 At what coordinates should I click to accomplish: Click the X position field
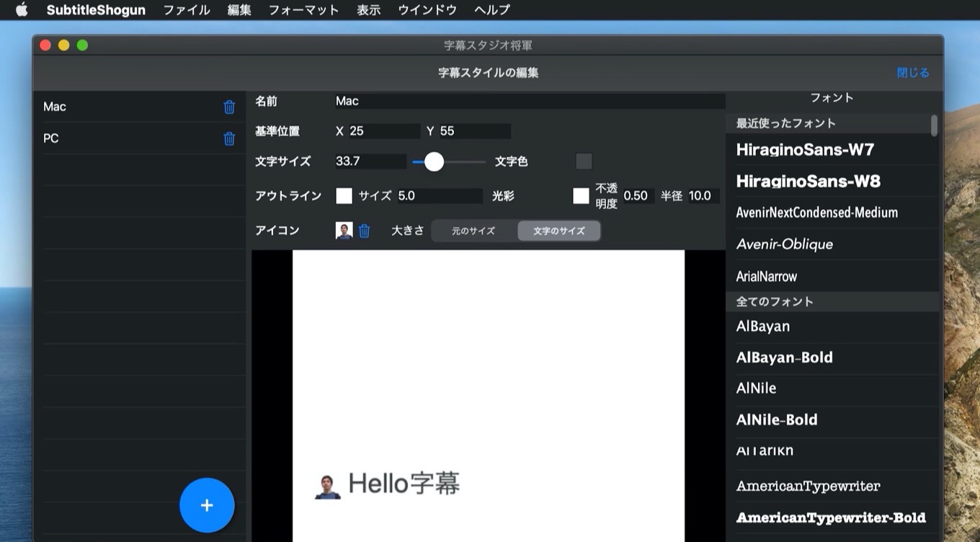(384, 131)
